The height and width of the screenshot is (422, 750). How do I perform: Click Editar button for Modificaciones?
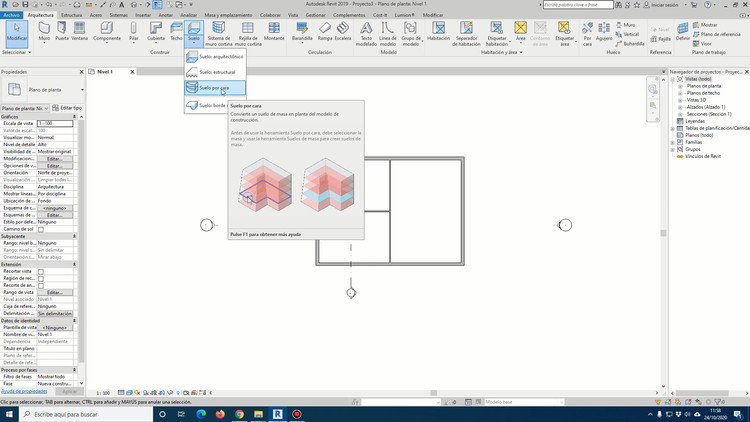(x=55, y=159)
